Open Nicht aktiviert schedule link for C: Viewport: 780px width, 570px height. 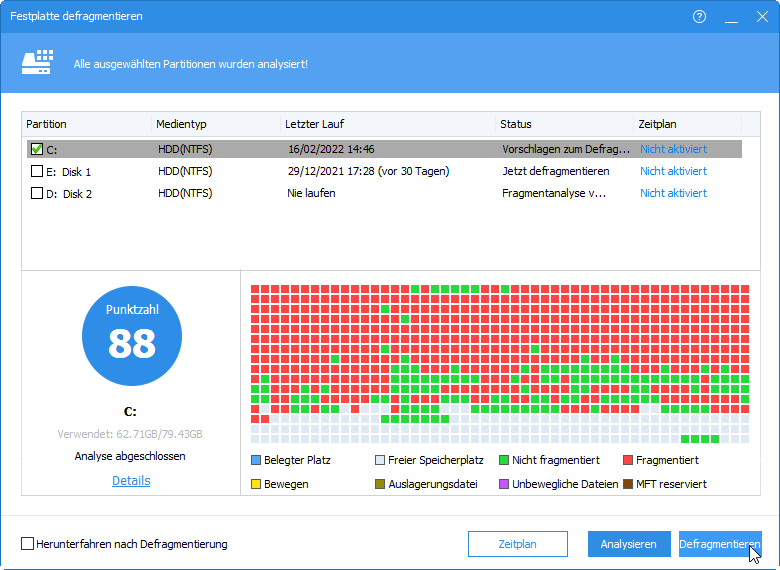click(x=673, y=149)
